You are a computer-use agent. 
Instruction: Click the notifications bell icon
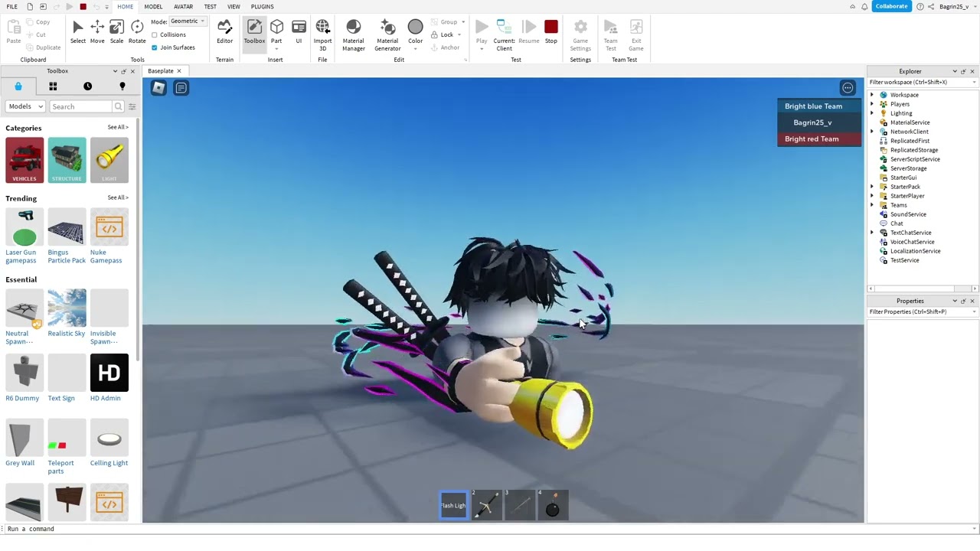point(864,6)
